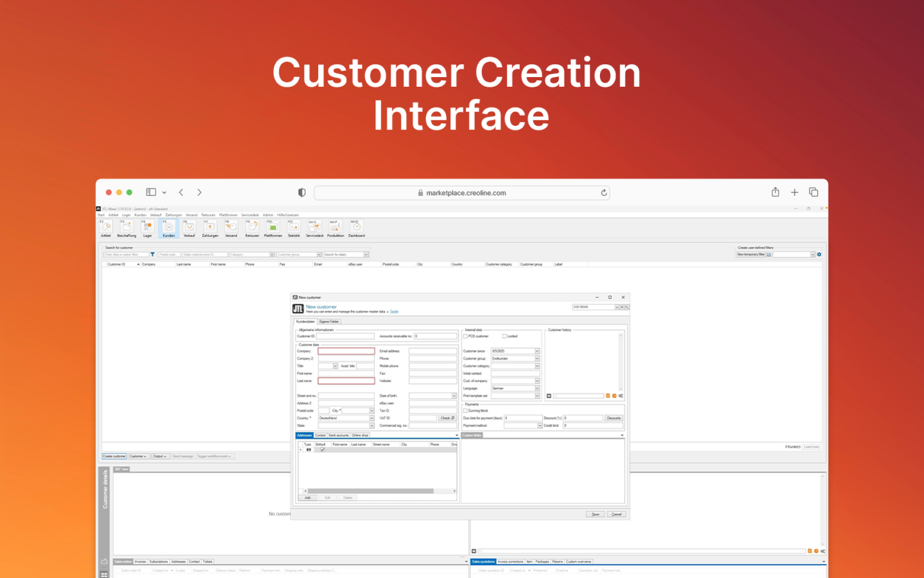Open the Country dropdown showing Deutschland
Image resolution: width=924 pixels, height=578 pixels.
(372, 419)
